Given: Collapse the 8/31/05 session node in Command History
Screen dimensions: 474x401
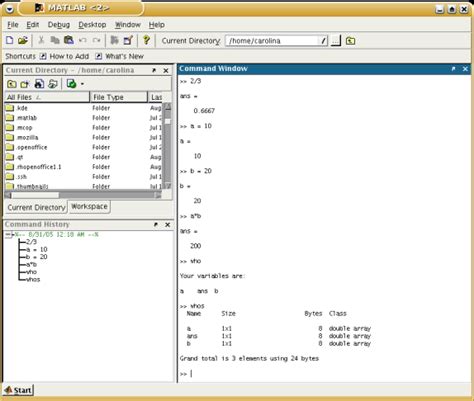Looking at the screenshot, I should [x=8, y=235].
